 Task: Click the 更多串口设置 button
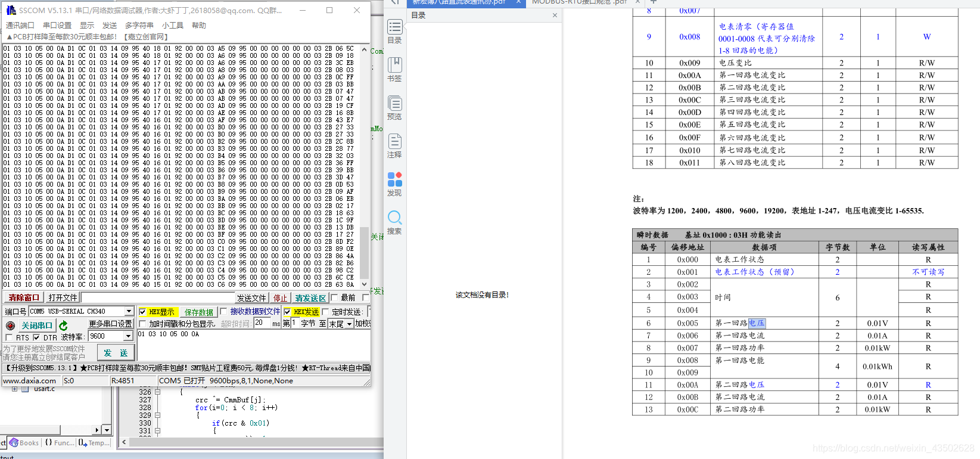click(x=110, y=324)
